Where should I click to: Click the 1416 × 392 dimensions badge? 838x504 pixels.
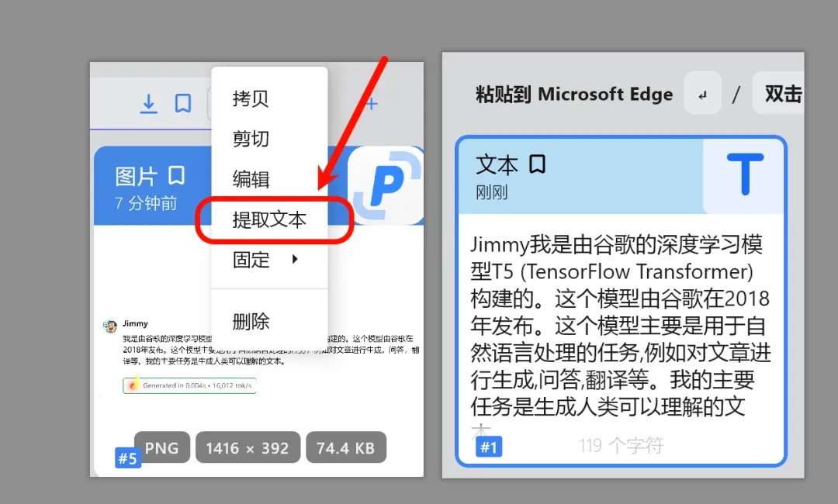(x=248, y=447)
